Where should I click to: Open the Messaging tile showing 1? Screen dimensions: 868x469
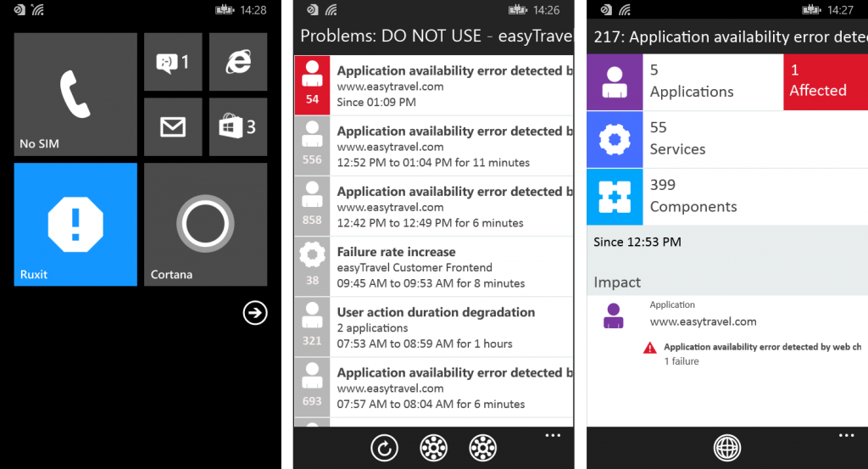(173, 61)
